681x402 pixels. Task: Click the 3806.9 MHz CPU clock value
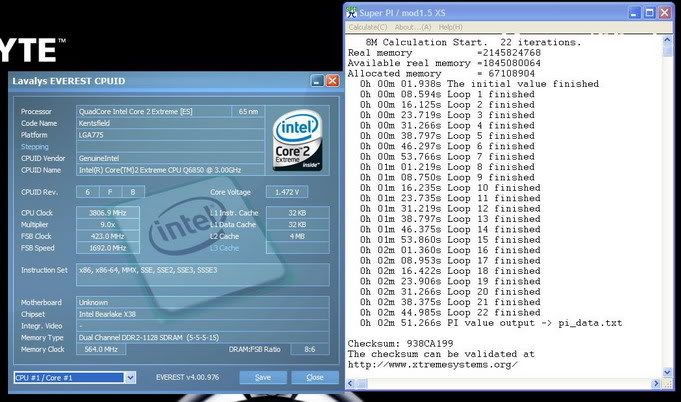[x=108, y=213]
